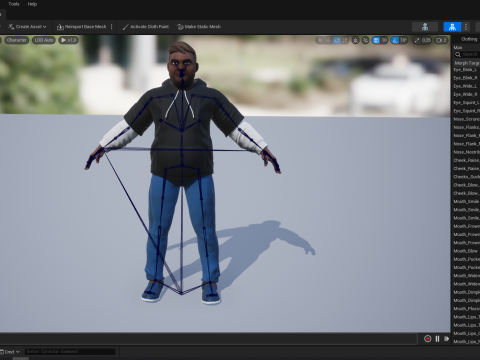
Task: Click the Make Static Mesh icon
Action: coord(180,27)
